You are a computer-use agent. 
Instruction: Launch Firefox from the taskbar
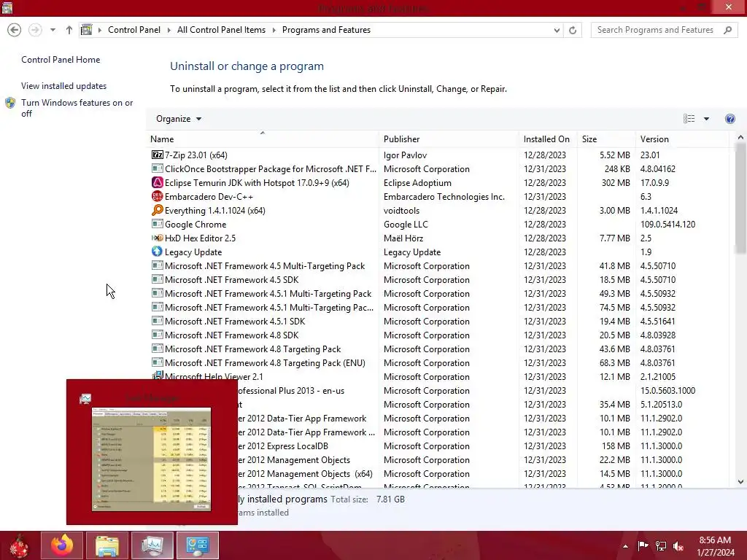tap(62, 545)
